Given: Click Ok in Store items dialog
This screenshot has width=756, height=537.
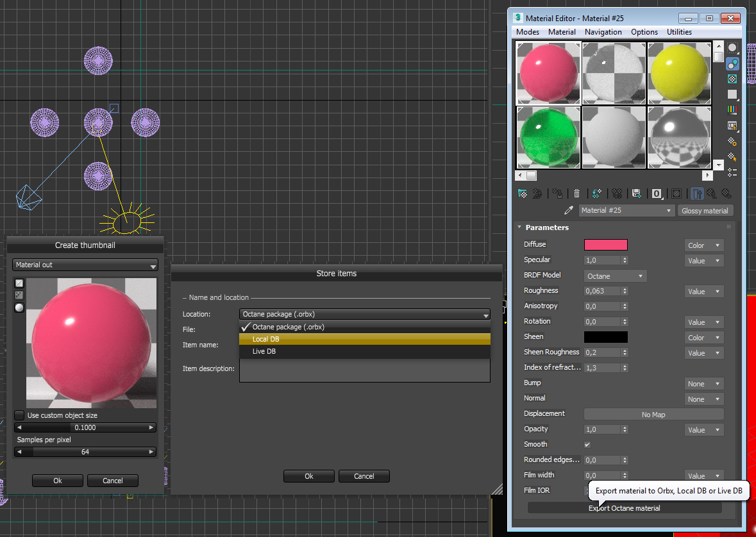Looking at the screenshot, I should [x=309, y=476].
